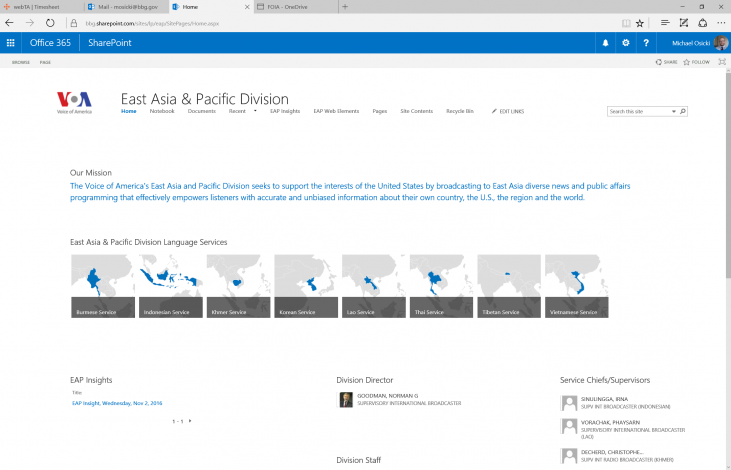This screenshot has height=470, width=731.
Task: Open SharePoint settings gear
Action: point(626,43)
